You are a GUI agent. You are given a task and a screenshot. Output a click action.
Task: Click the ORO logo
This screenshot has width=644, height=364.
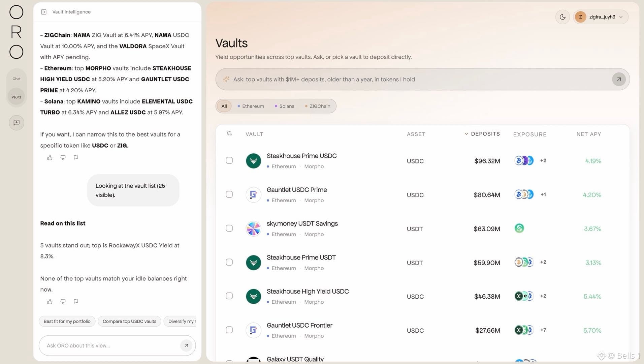[16, 32]
